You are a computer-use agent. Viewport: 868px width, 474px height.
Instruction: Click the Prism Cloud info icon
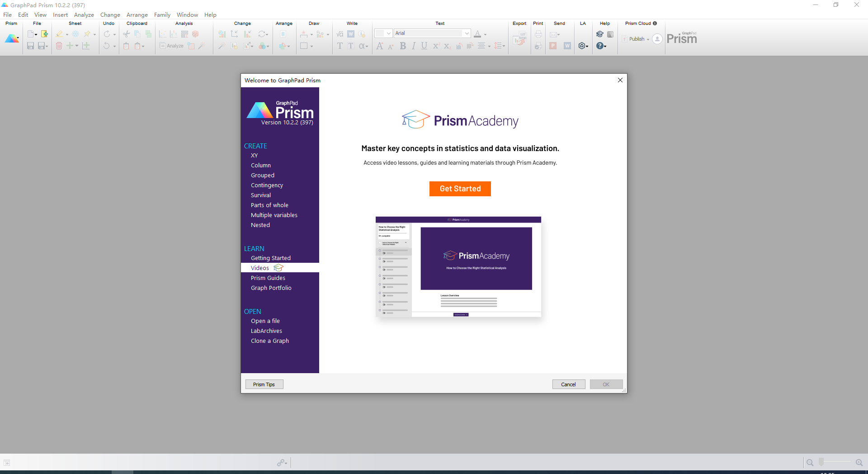pos(655,24)
